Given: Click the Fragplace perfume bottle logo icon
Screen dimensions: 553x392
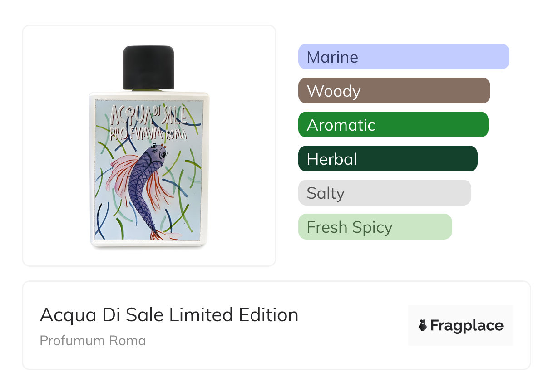Looking at the screenshot, I should pyautogui.click(x=423, y=325).
